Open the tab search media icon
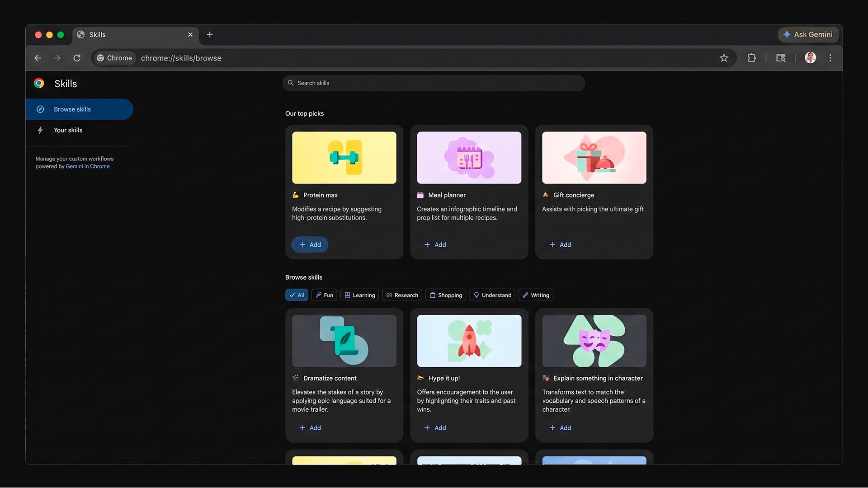The height and width of the screenshot is (488, 868). pos(781,58)
